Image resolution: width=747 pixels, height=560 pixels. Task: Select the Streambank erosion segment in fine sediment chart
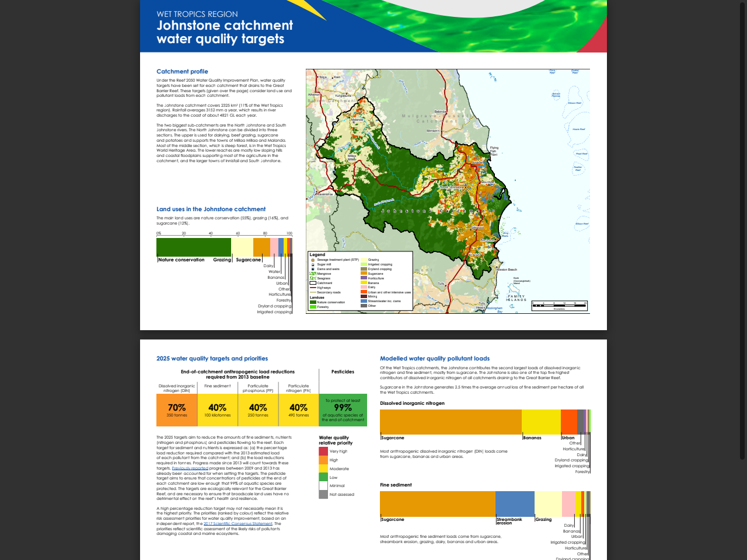pos(515,503)
